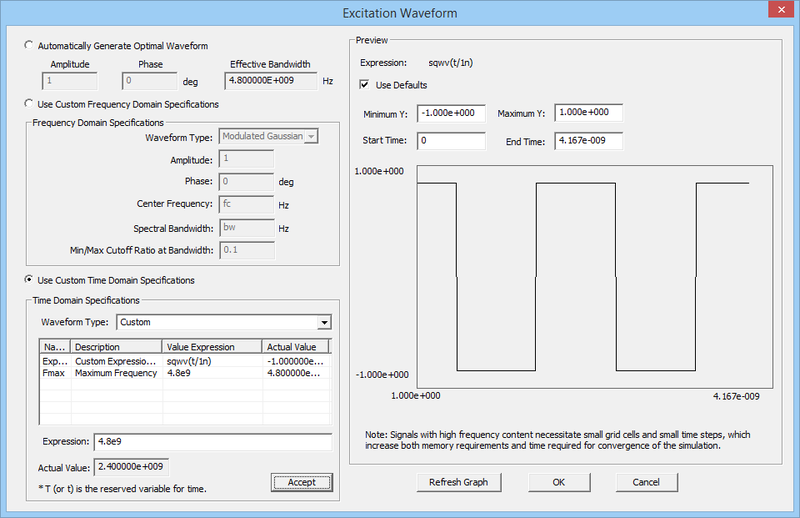Focus the Start Time field

click(451, 141)
